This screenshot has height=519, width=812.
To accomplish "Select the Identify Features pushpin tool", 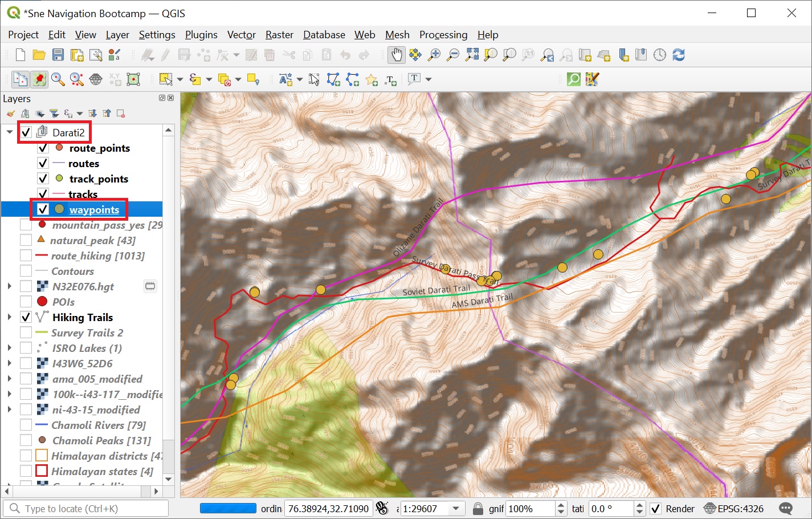I will pyautogui.click(x=39, y=79).
